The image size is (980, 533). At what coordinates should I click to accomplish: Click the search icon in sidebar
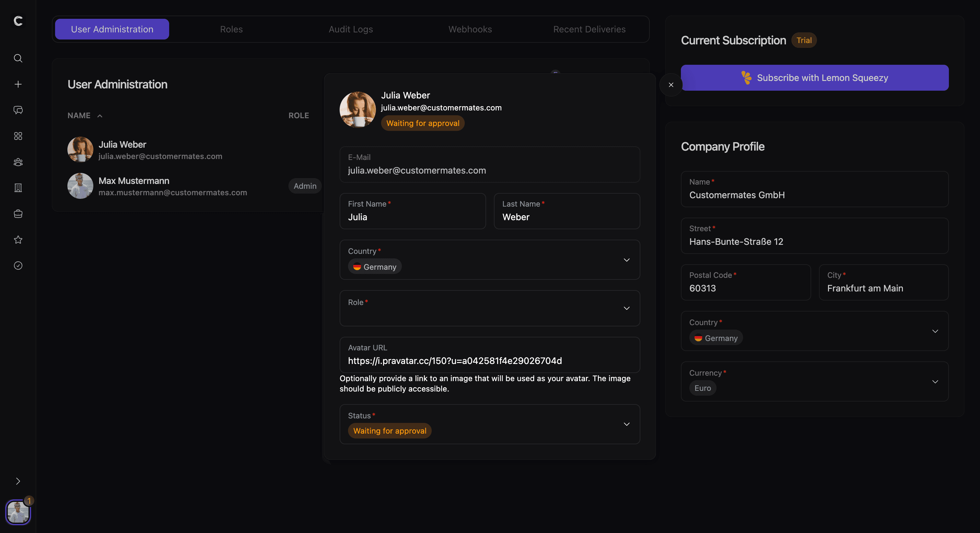coord(18,58)
